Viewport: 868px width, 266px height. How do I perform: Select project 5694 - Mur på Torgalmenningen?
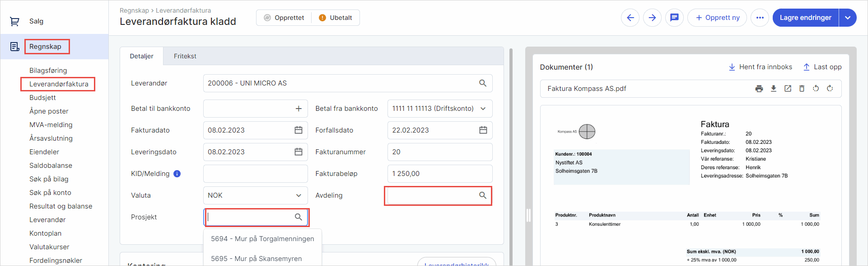262,239
